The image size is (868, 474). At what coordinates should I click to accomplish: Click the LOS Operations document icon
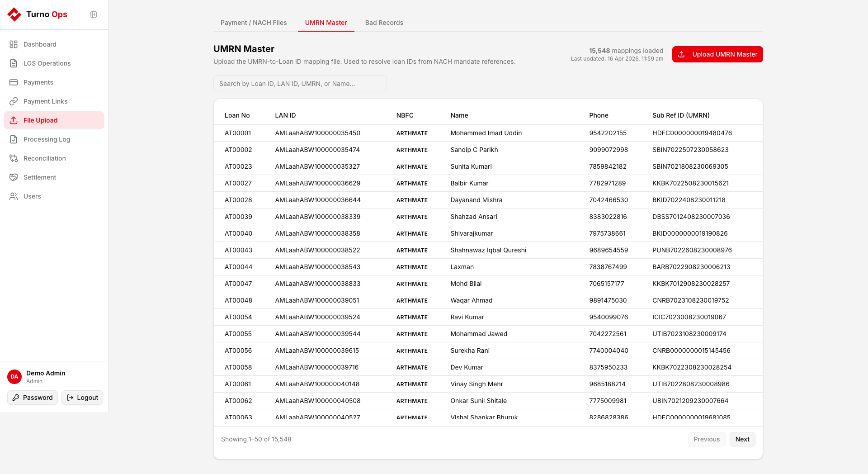tap(14, 63)
